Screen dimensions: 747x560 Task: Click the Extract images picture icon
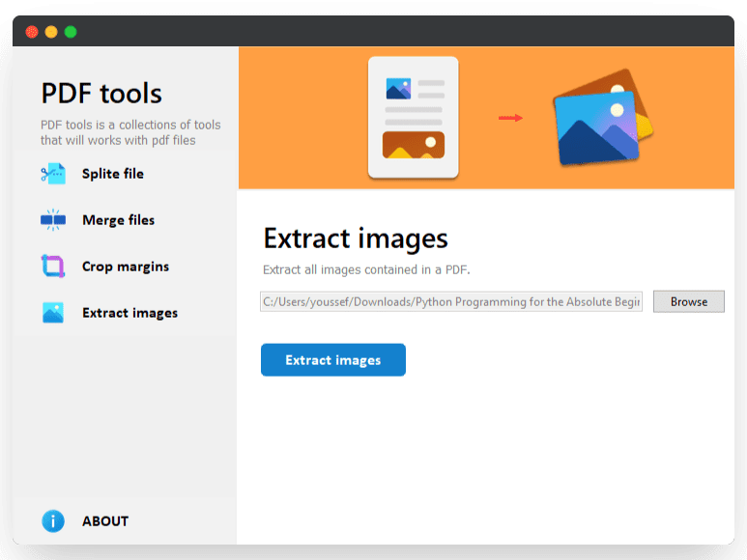tap(53, 313)
